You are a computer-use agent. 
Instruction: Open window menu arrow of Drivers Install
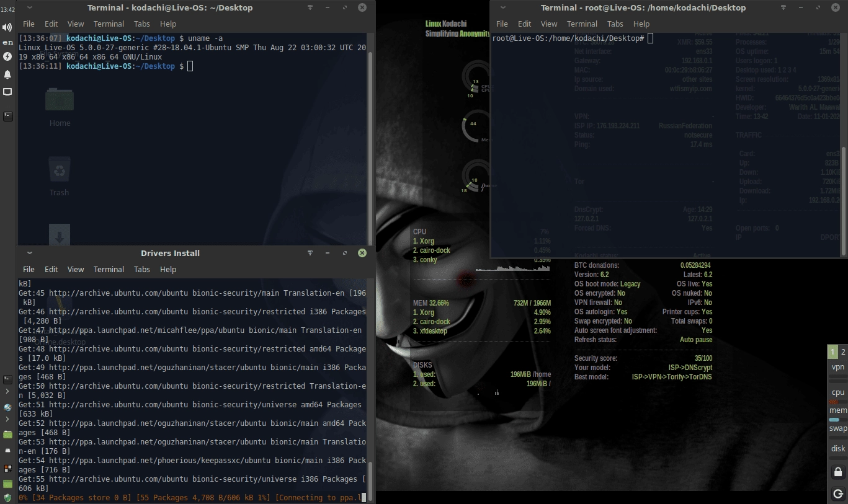click(29, 253)
